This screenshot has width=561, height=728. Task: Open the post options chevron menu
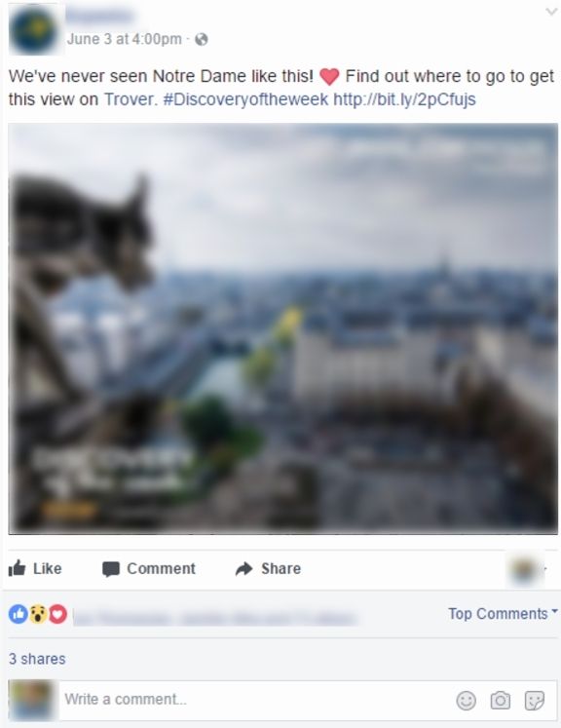551,12
